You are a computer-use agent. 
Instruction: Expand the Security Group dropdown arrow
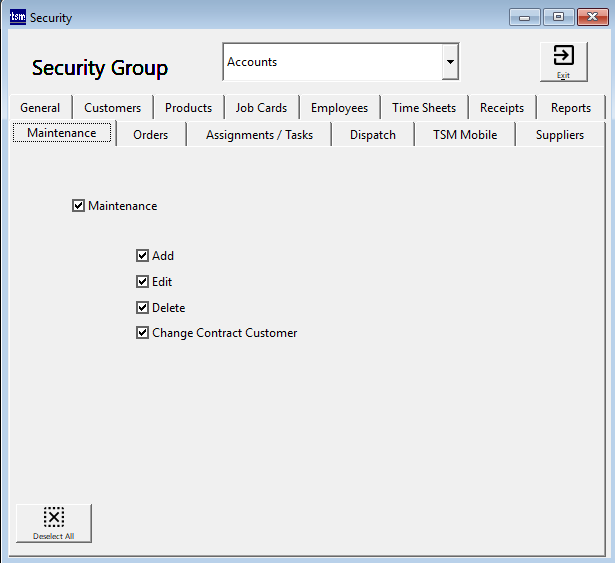coord(450,62)
